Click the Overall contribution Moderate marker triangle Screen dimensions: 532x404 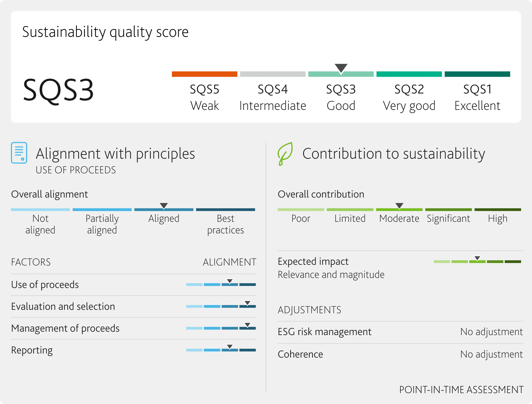coord(399,206)
